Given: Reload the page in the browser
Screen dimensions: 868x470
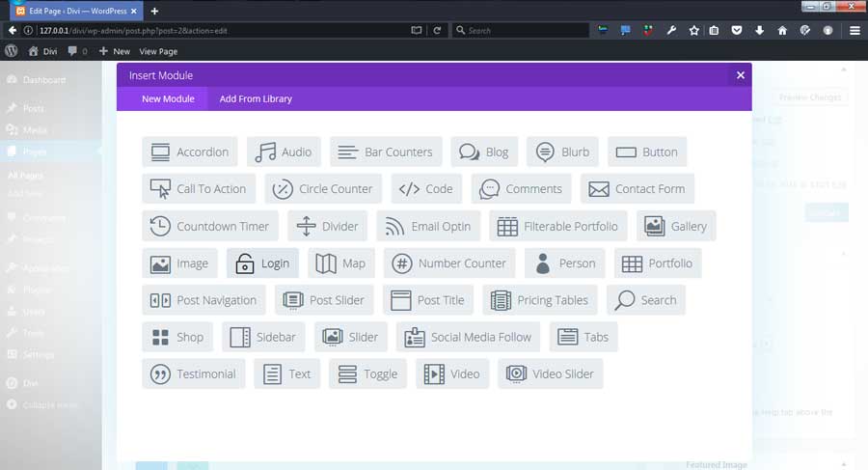Looking at the screenshot, I should (437, 31).
